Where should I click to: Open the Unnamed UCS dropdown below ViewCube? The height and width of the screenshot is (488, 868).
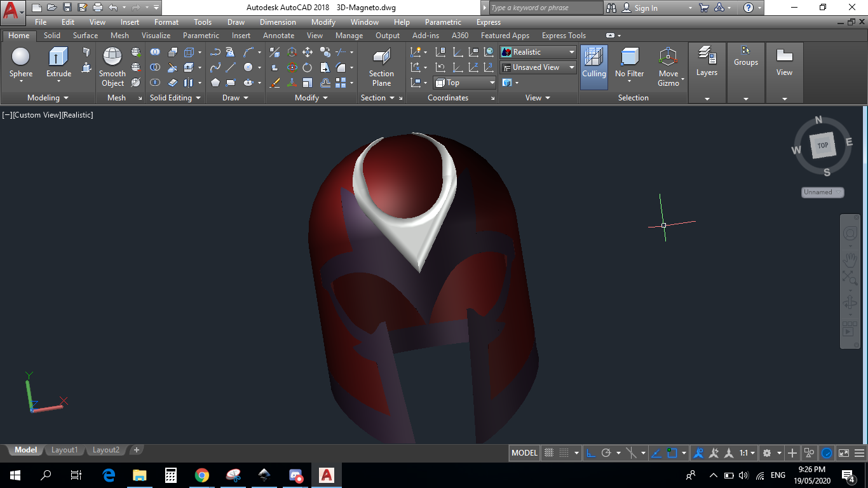tap(823, 192)
